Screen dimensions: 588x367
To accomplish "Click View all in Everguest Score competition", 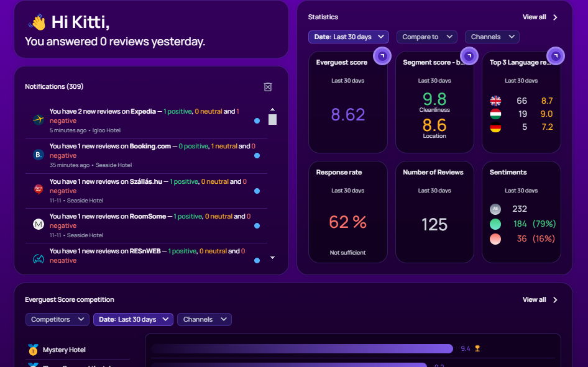I will click(x=540, y=299).
